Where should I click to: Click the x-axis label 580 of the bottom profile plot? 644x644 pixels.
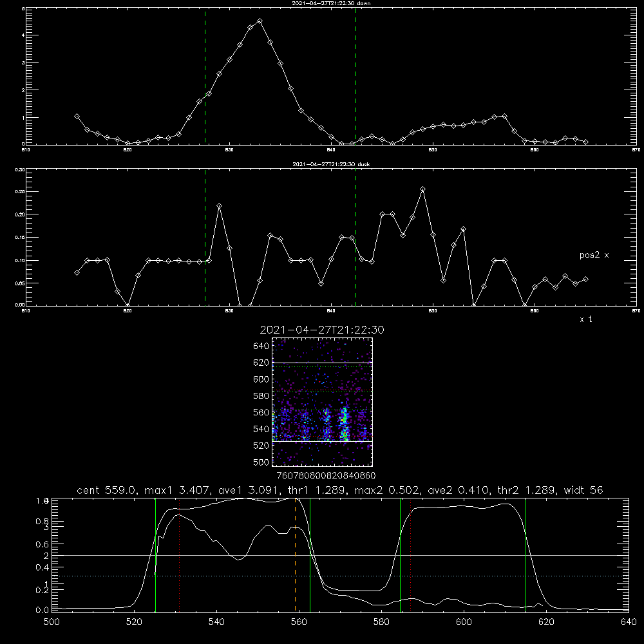381,621
